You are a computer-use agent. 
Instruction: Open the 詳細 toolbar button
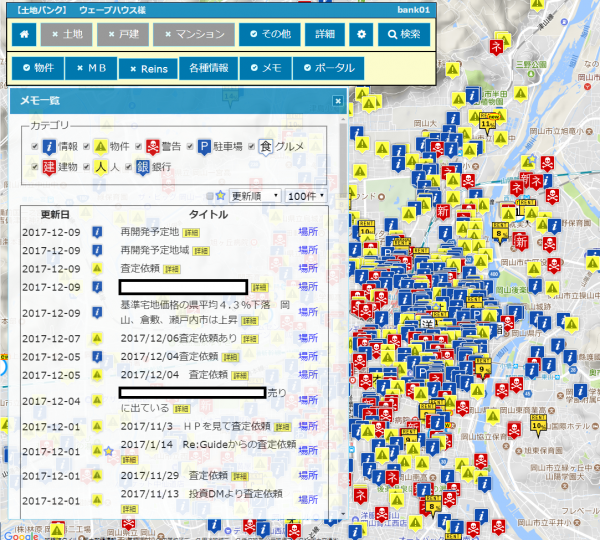325,34
